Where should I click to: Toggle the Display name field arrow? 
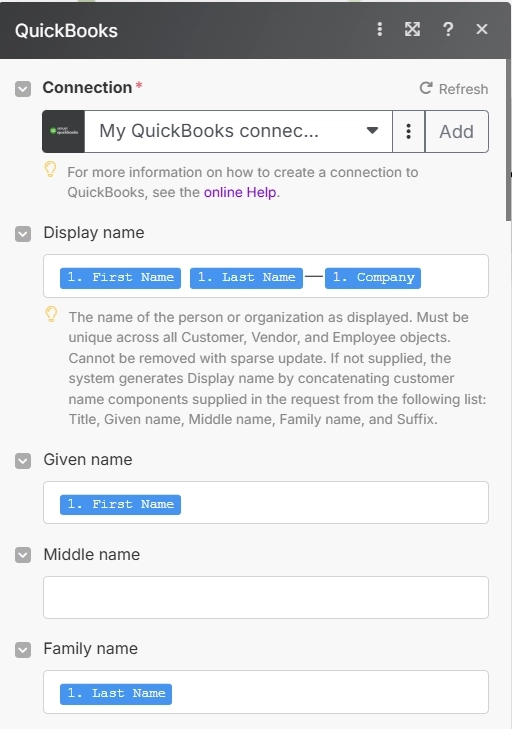pos(23,233)
